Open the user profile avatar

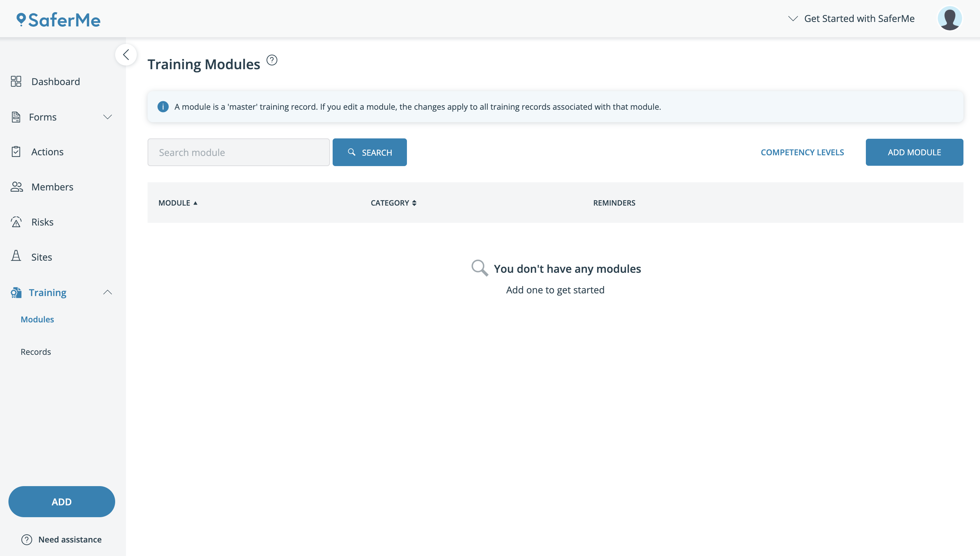click(950, 18)
